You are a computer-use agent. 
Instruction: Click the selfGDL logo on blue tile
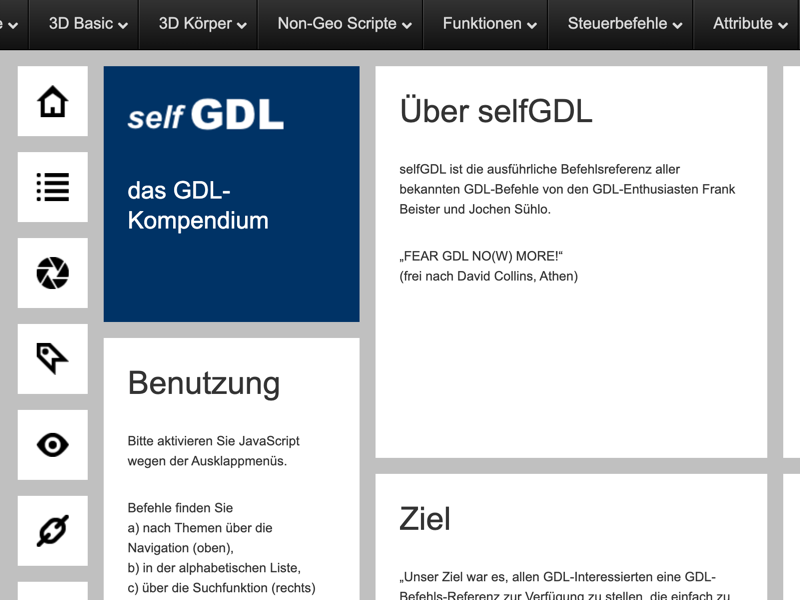[x=206, y=115]
